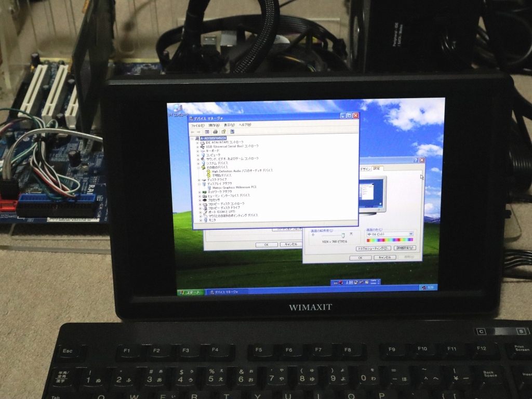Collapse the root computer node in Device Manager
The width and height of the screenshot is (532, 399).
pos(192,139)
